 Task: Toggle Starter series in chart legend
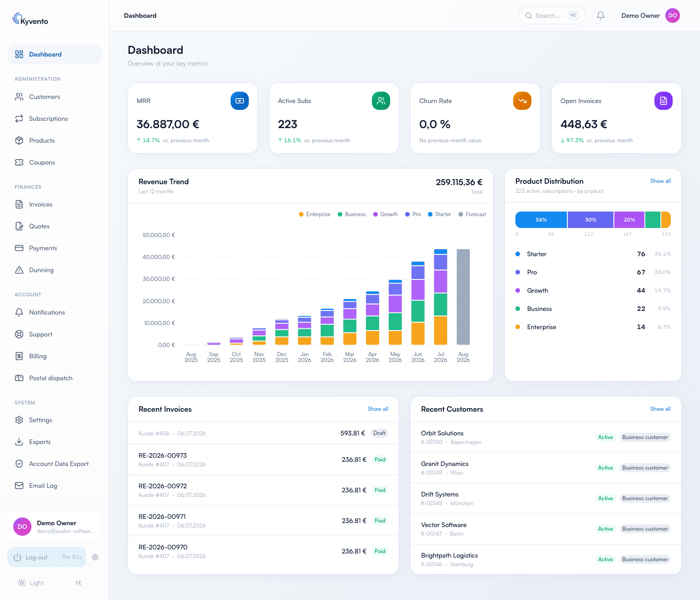click(x=439, y=214)
